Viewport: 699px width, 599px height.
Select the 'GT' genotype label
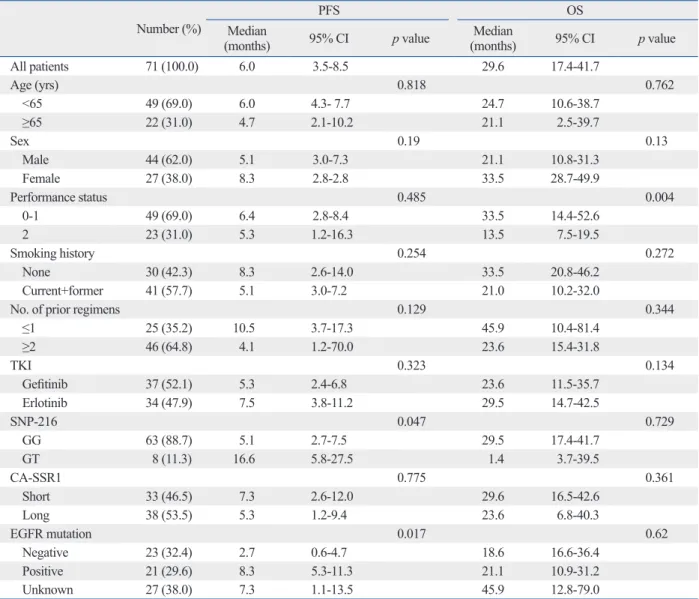[x=30, y=459]
